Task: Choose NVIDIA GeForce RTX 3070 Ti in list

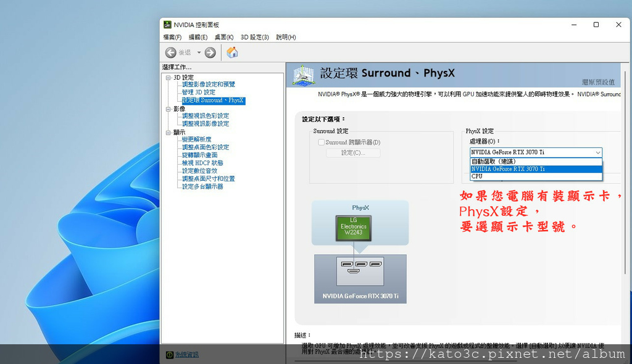Action: pos(536,169)
